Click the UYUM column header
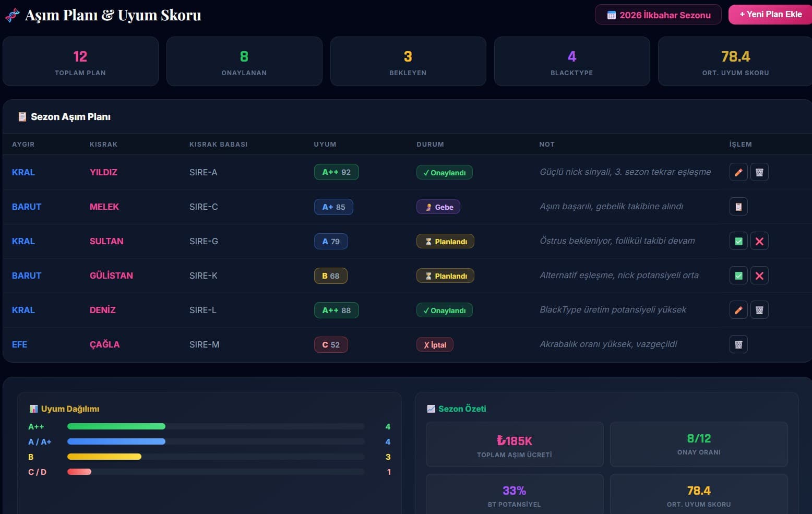The width and height of the screenshot is (812, 514). point(325,144)
